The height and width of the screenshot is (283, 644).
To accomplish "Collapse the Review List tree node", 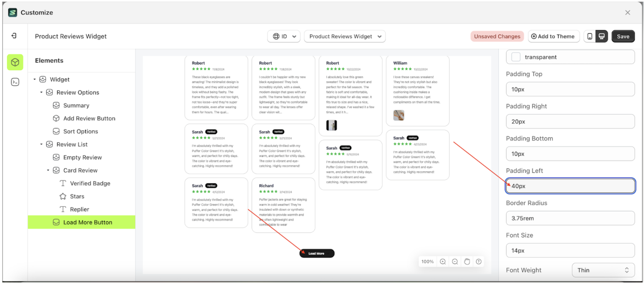I will [x=41, y=144].
